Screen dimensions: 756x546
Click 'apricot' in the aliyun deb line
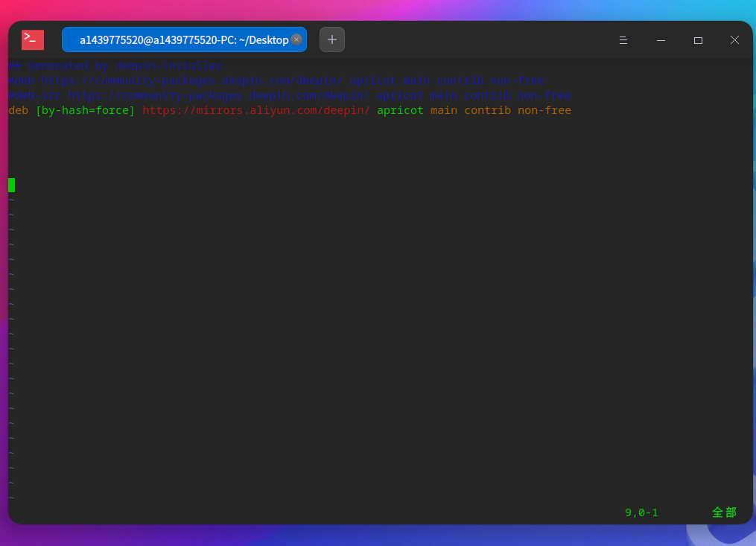[x=400, y=110]
